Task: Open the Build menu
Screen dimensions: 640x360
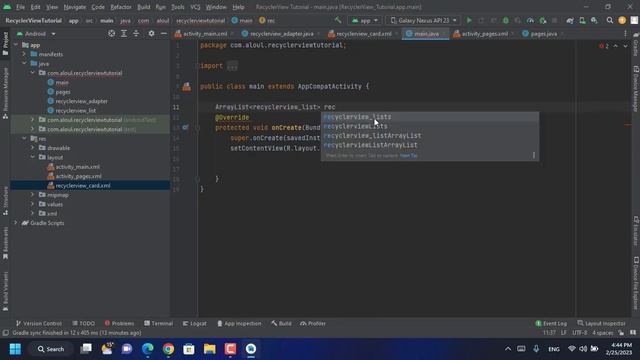Action: [x=144, y=7]
